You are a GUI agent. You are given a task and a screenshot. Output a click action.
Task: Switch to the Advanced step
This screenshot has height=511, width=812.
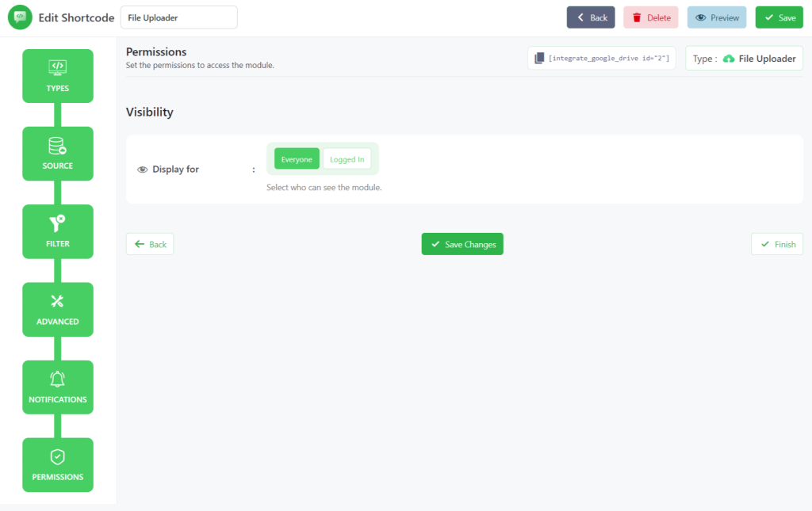[x=57, y=309]
